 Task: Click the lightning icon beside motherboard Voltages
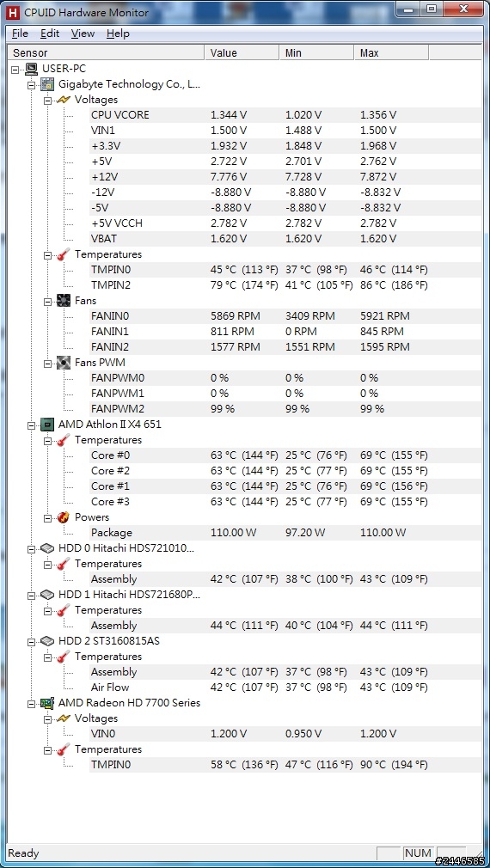coord(64,100)
